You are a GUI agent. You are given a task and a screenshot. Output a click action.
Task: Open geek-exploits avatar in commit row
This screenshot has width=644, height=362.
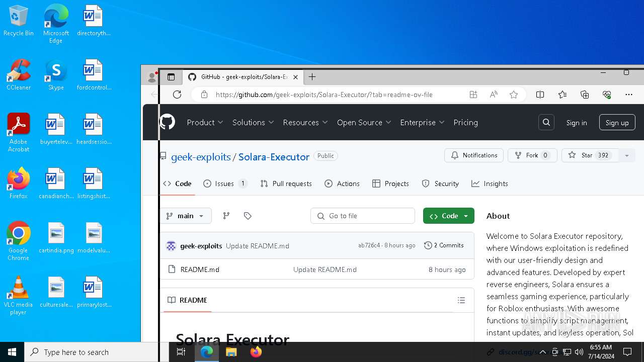(171, 246)
